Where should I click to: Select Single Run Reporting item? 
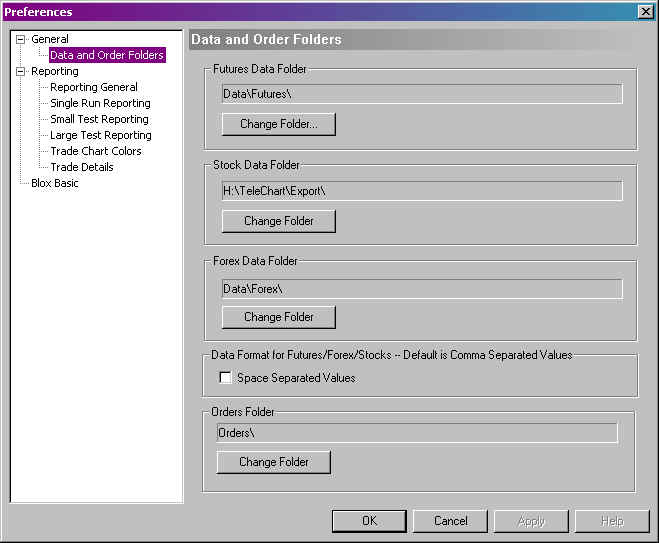[x=100, y=104]
